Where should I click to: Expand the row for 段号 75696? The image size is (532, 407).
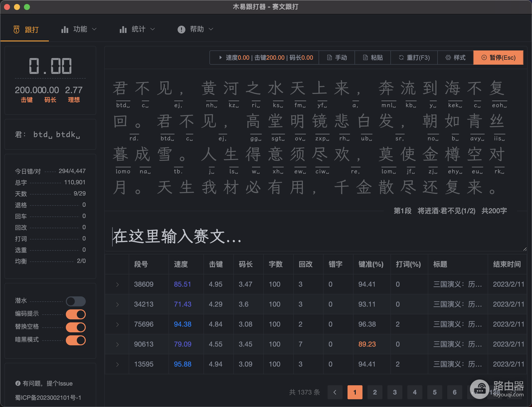pos(117,324)
